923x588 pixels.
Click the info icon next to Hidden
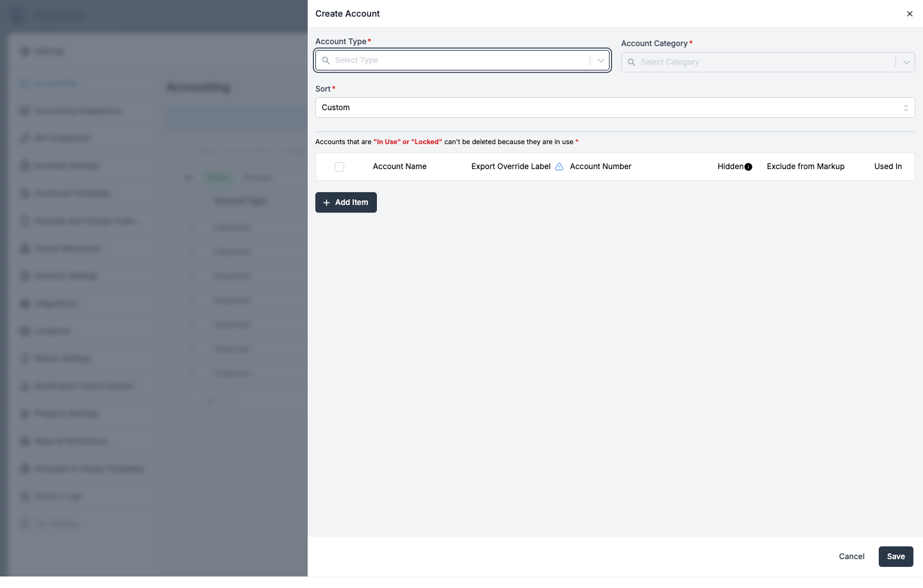pos(748,167)
